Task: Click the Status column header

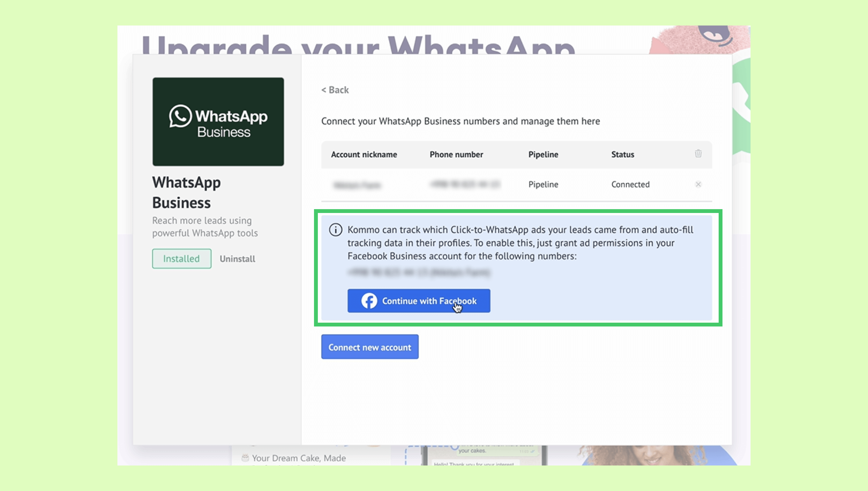Action: click(622, 154)
